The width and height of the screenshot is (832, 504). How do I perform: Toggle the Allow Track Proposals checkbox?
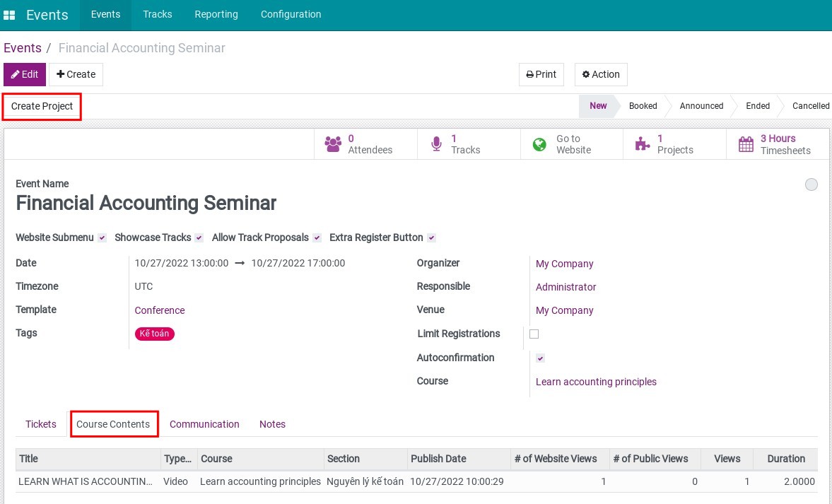coord(317,238)
